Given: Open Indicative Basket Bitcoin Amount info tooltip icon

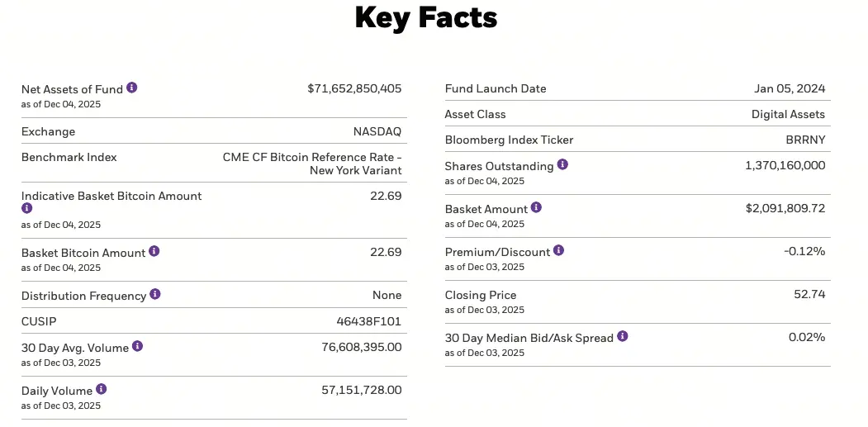Looking at the screenshot, I should 26,209.
